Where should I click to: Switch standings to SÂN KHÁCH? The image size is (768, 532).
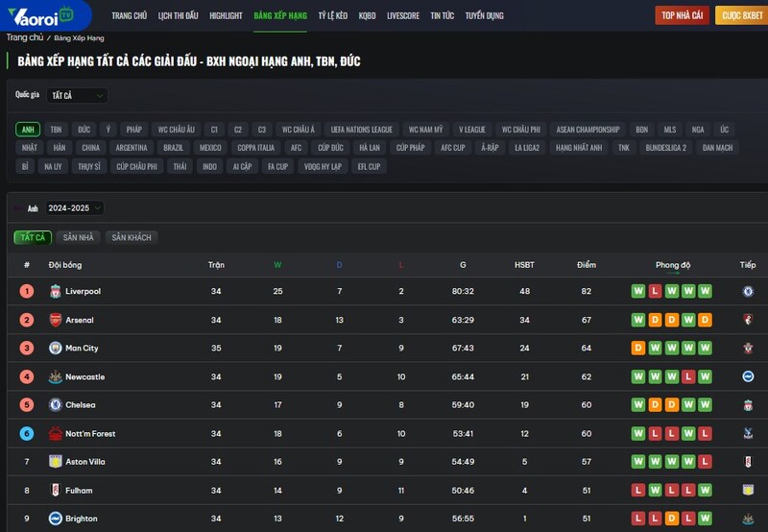point(132,237)
